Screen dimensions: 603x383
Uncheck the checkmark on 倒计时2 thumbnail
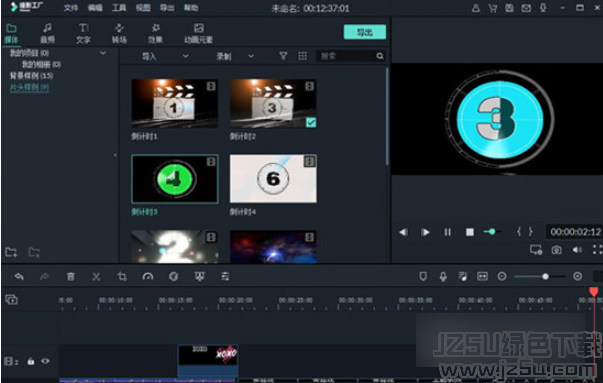click(x=311, y=123)
